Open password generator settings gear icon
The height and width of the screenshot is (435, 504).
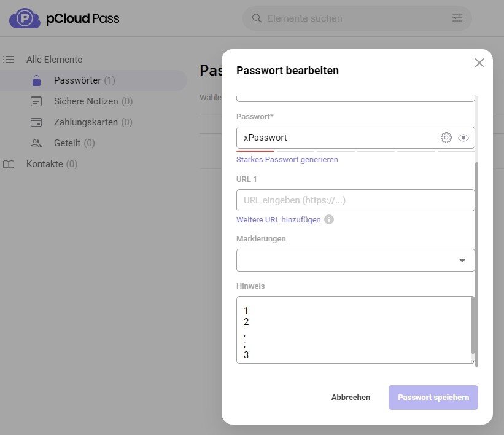pyautogui.click(x=446, y=138)
